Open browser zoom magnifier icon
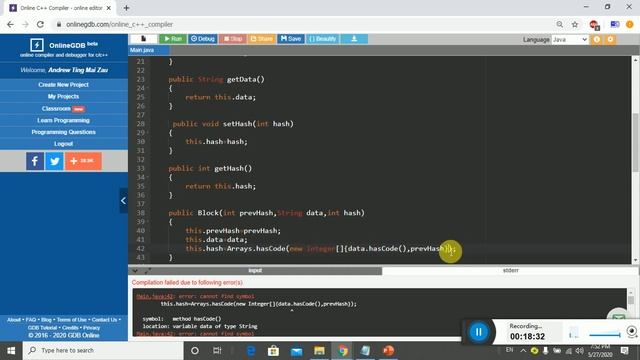The image size is (640, 360). coord(560,24)
